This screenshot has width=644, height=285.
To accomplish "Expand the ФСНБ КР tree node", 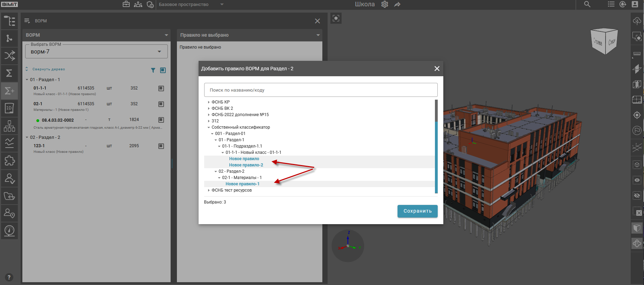I will coord(209,102).
